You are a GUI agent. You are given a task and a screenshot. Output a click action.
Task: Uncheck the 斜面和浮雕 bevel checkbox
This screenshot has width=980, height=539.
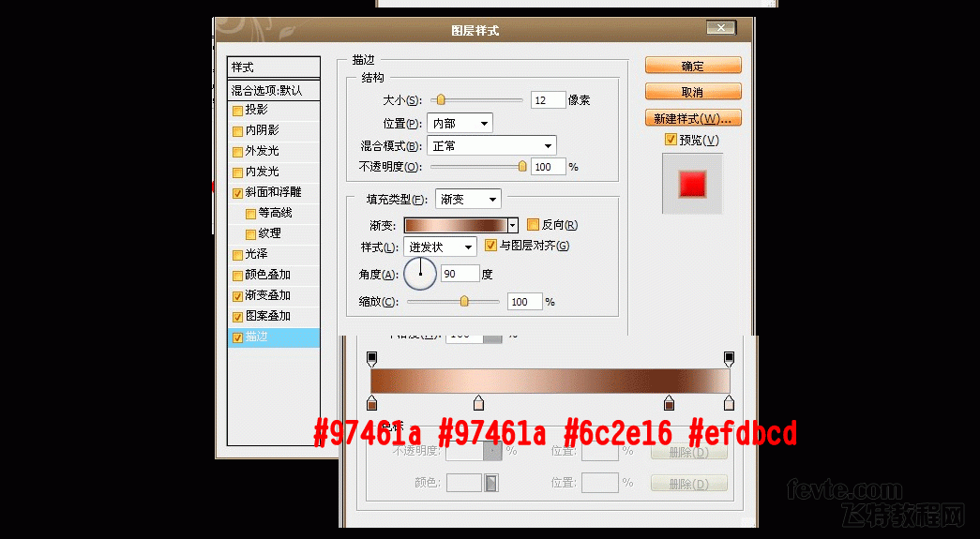(x=237, y=194)
